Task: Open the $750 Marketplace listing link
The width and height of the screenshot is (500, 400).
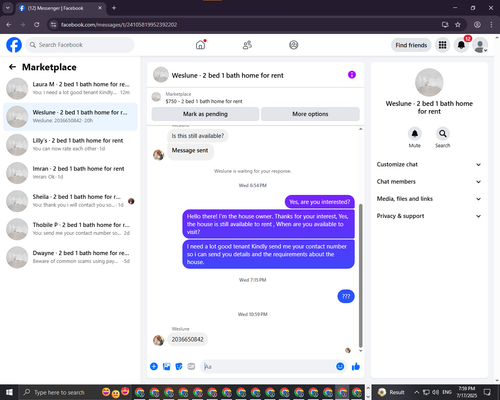Action: pyautogui.click(x=204, y=101)
